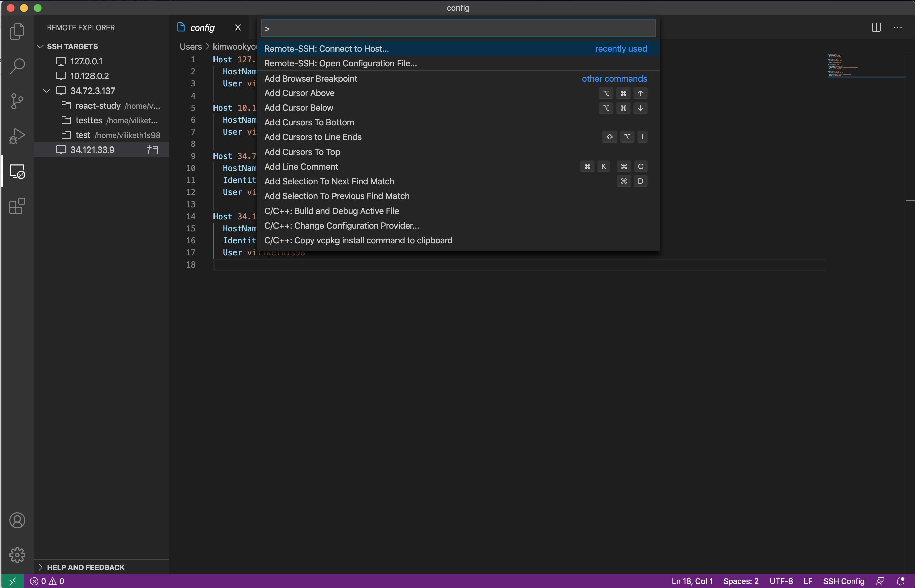
Task: Connect to 34.121.33.9 in a new window
Action: (x=153, y=150)
